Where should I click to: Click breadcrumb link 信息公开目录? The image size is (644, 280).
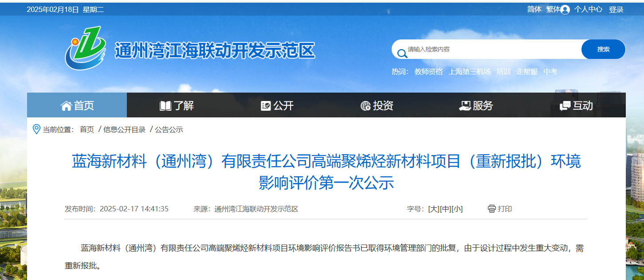pos(125,129)
